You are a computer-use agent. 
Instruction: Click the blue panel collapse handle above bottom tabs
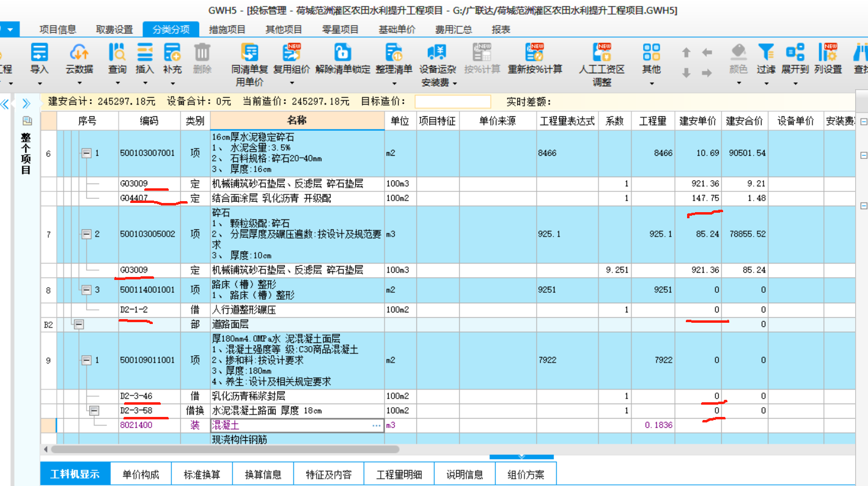[521, 457]
